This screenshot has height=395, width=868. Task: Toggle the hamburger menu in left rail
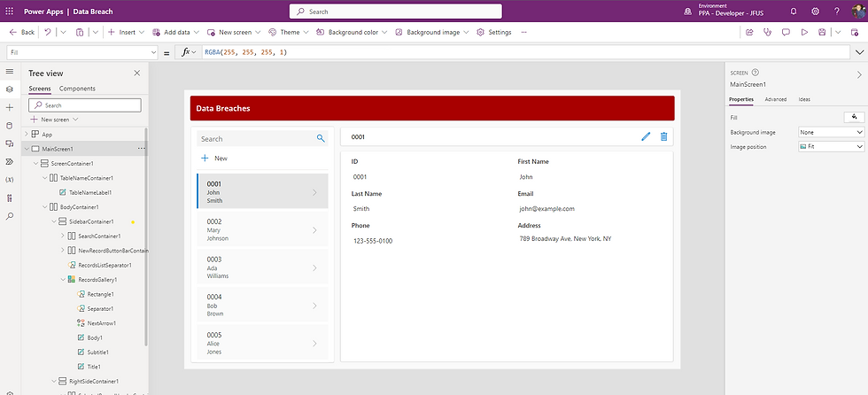[x=10, y=72]
